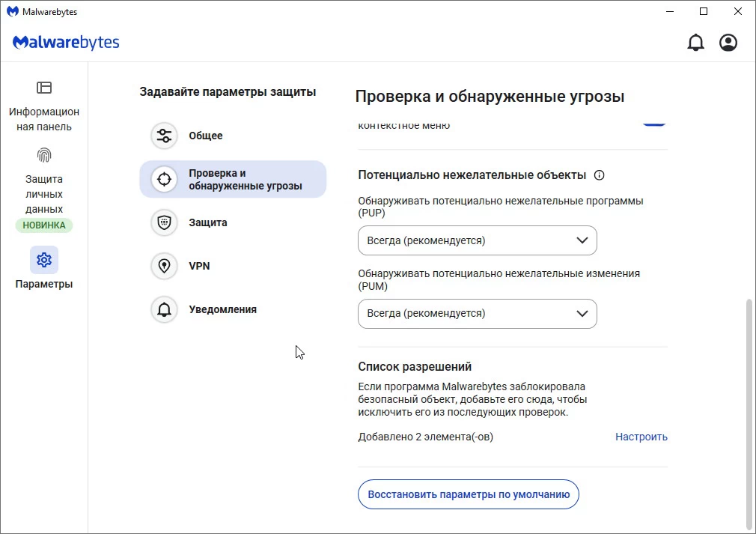The image size is (756, 534).
Task: Open the PUP detection dropdown
Action: click(477, 241)
